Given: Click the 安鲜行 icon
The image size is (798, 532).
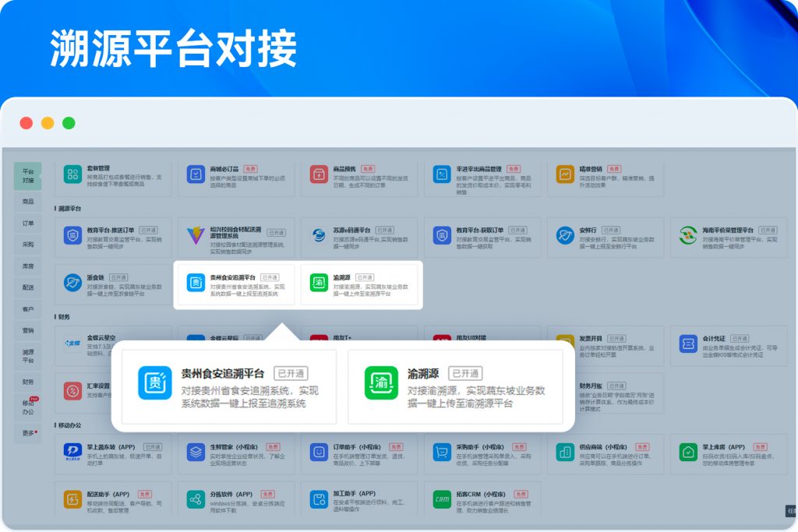Looking at the screenshot, I should tap(566, 236).
